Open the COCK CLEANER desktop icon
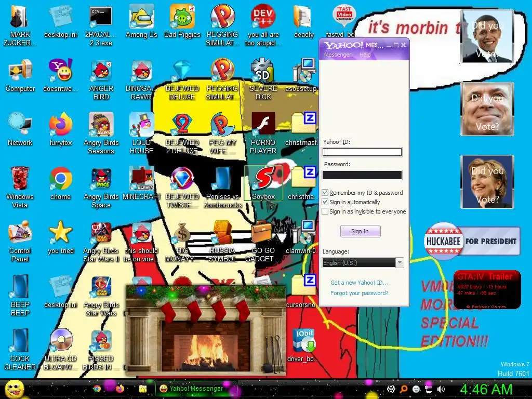532x399 pixels. point(20,350)
